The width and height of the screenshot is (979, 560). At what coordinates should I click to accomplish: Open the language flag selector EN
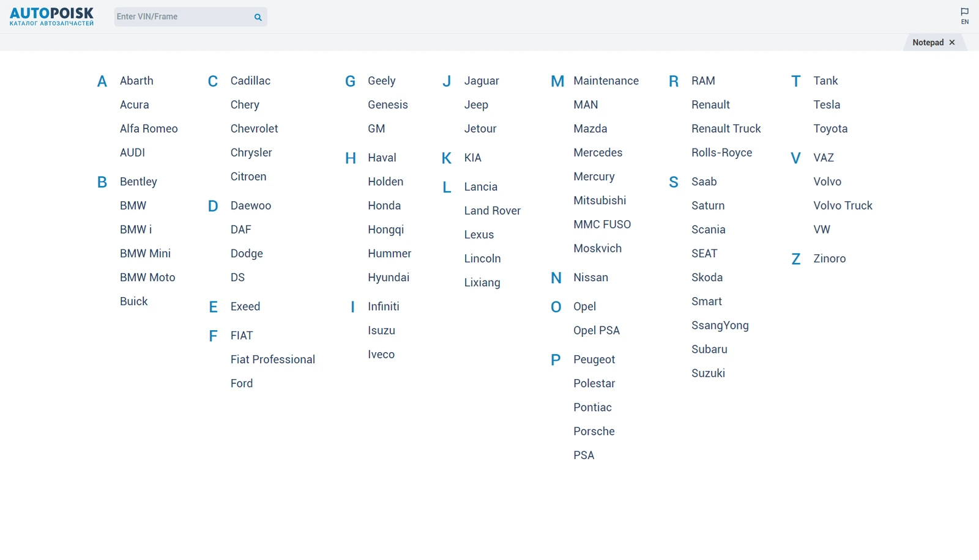coord(964,16)
